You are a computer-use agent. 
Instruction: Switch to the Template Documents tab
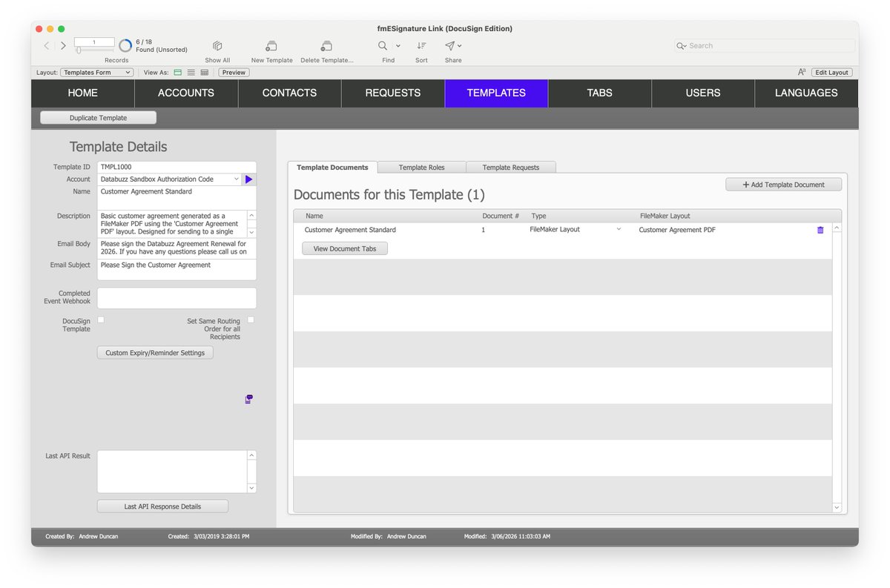(x=332, y=167)
